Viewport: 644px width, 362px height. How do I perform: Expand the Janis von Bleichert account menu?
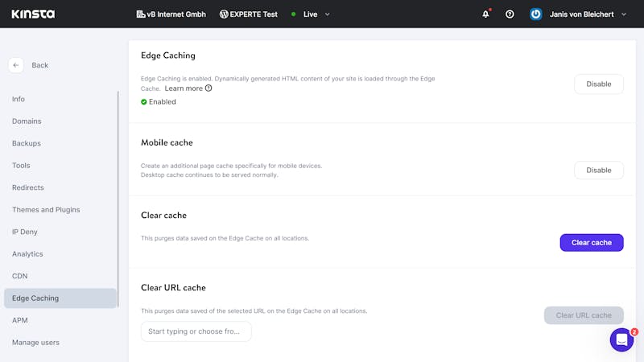(624, 14)
